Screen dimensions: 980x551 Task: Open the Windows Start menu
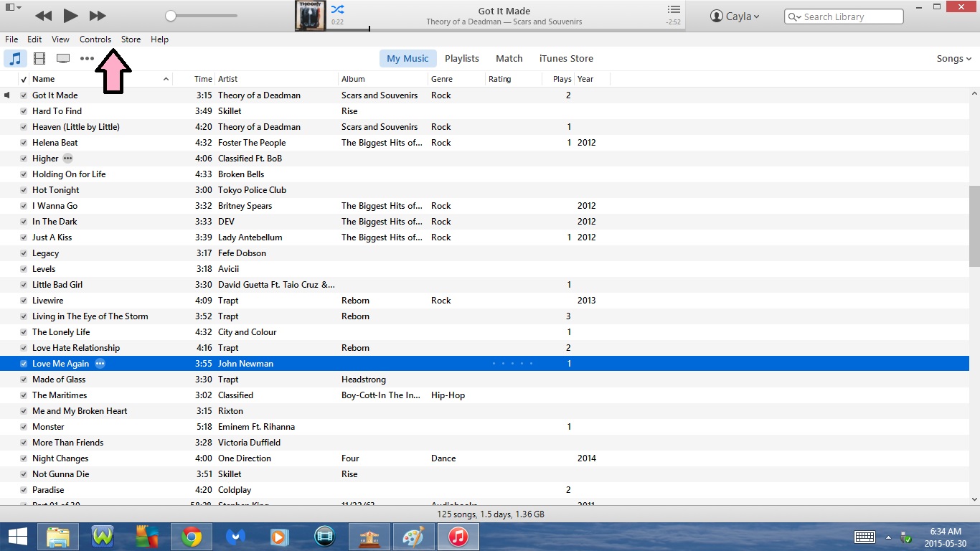[17, 537]
